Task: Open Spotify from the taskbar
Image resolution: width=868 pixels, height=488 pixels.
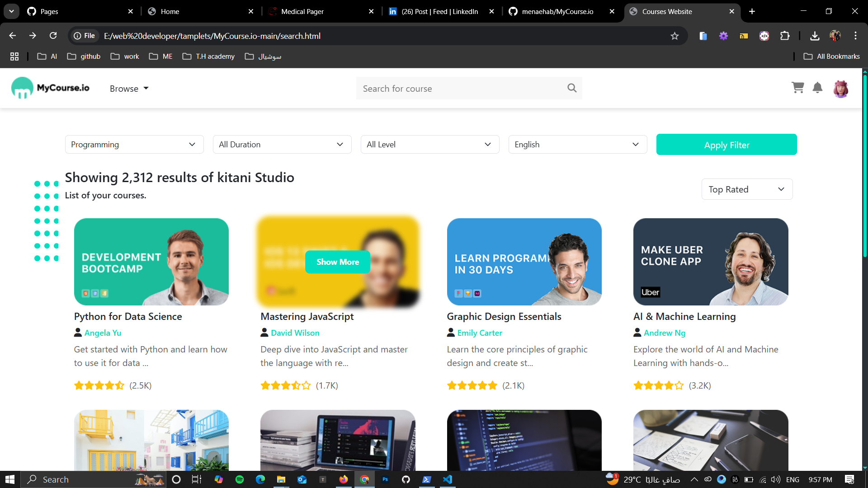Action: point(240,479)
